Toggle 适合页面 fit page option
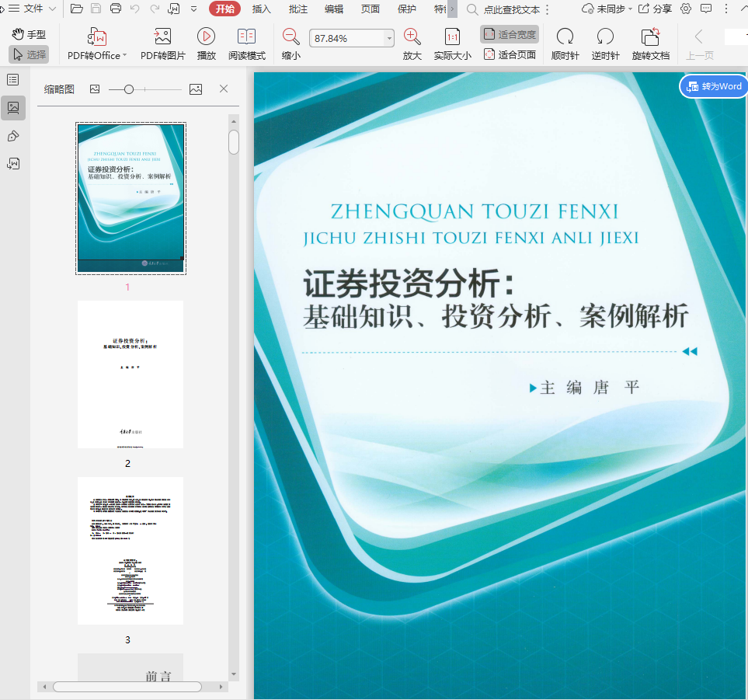 [510, 54]
